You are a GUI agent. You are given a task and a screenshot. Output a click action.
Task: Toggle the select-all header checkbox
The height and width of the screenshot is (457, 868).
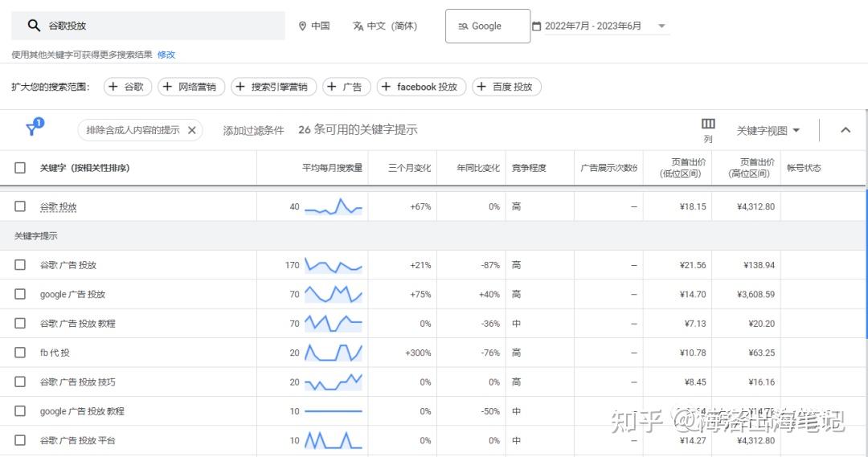pos(20,168)
